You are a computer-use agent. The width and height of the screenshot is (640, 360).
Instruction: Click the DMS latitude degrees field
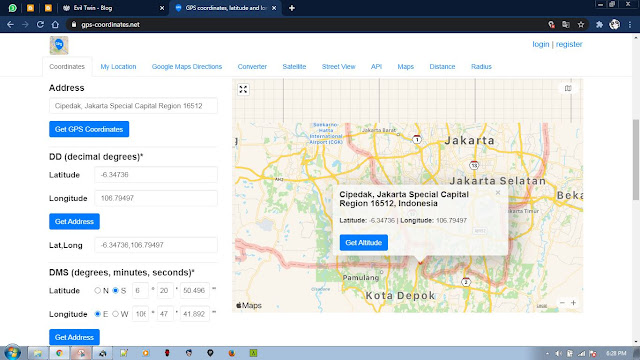point(140,291)
